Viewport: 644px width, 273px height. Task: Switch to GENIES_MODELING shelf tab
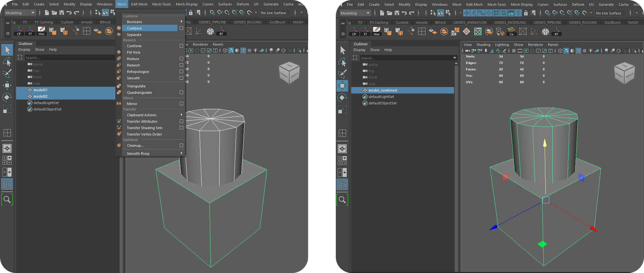click(x=510, y=22)
